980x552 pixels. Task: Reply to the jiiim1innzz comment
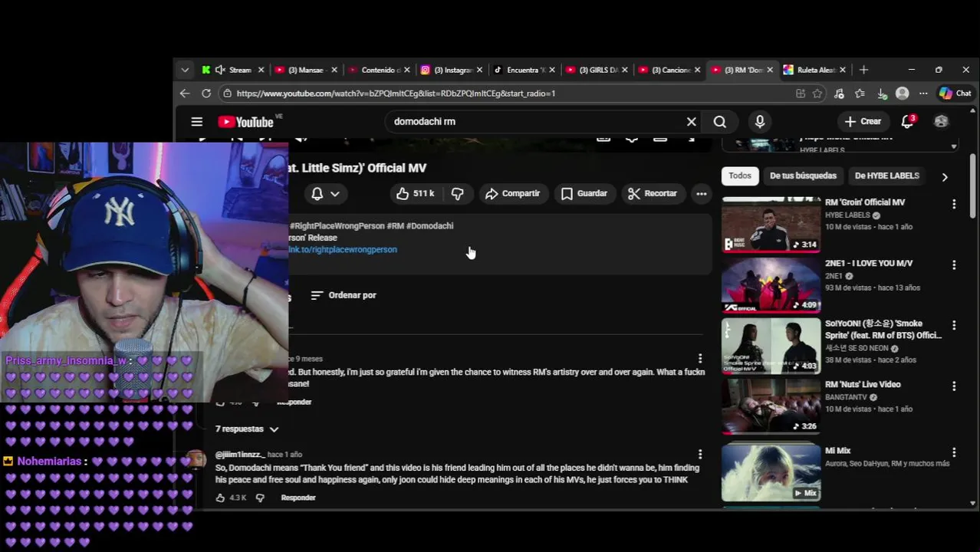click(x=298, y=498)
